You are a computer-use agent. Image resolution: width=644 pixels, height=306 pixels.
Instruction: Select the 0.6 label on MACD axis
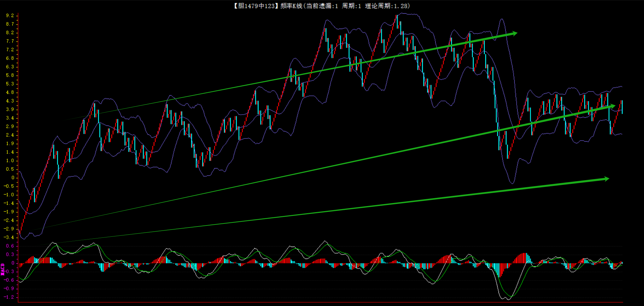[10, 246]
